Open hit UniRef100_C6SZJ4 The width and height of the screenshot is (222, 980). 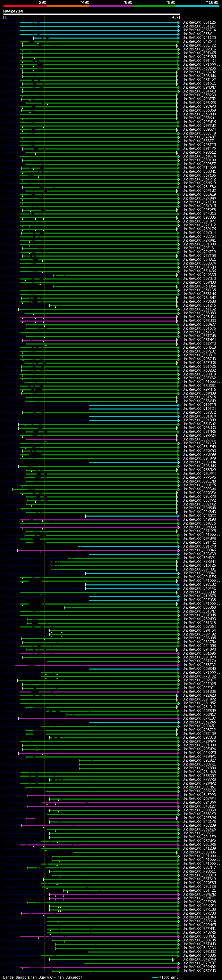pyautogui.click(x=199, y=30)
